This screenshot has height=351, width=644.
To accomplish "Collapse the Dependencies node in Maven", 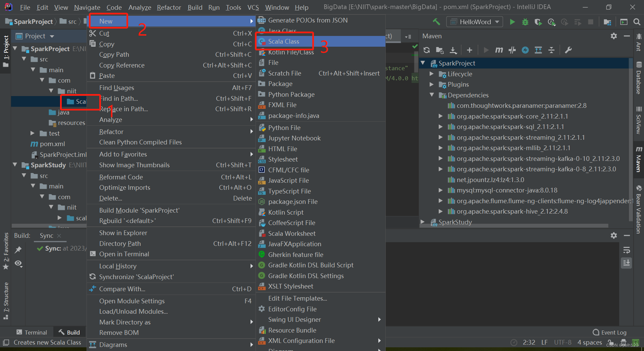I will [x=432, y=95].
